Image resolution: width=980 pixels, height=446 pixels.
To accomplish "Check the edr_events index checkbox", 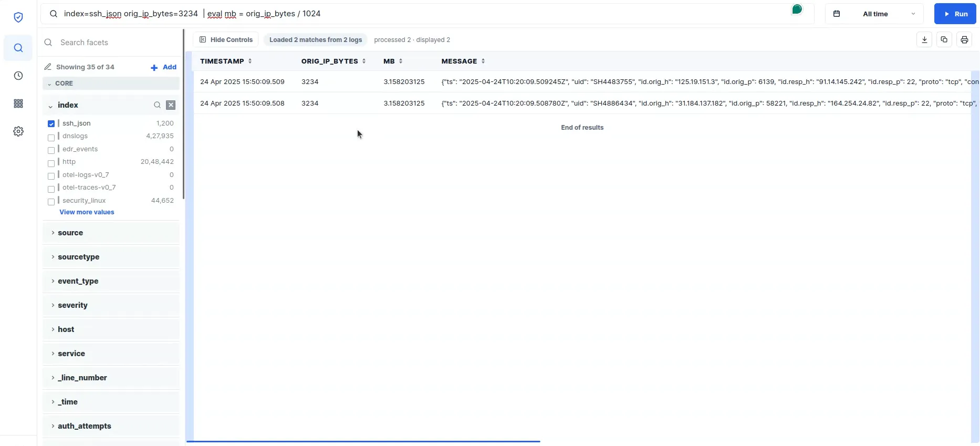I will (x=51, y=150).
